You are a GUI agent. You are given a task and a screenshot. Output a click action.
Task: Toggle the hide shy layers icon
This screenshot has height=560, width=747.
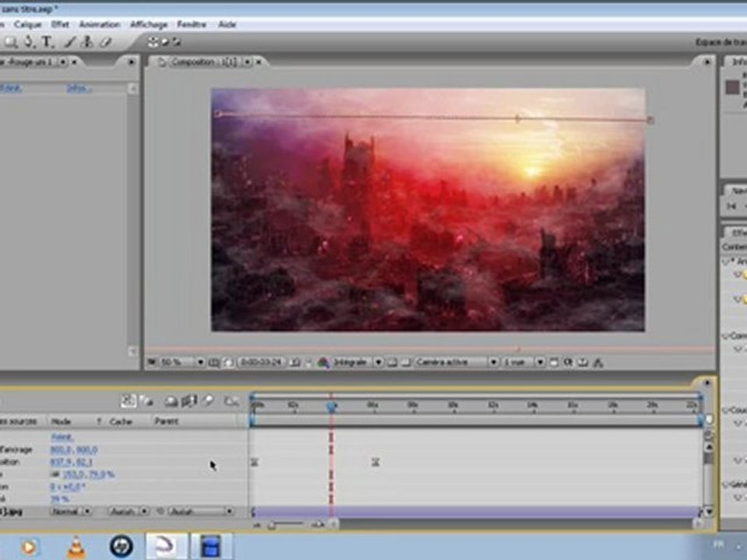coord(170,401)
